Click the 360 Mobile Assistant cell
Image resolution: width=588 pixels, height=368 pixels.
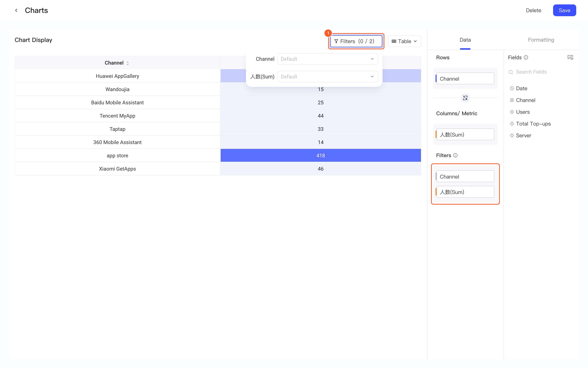[118, 142]
